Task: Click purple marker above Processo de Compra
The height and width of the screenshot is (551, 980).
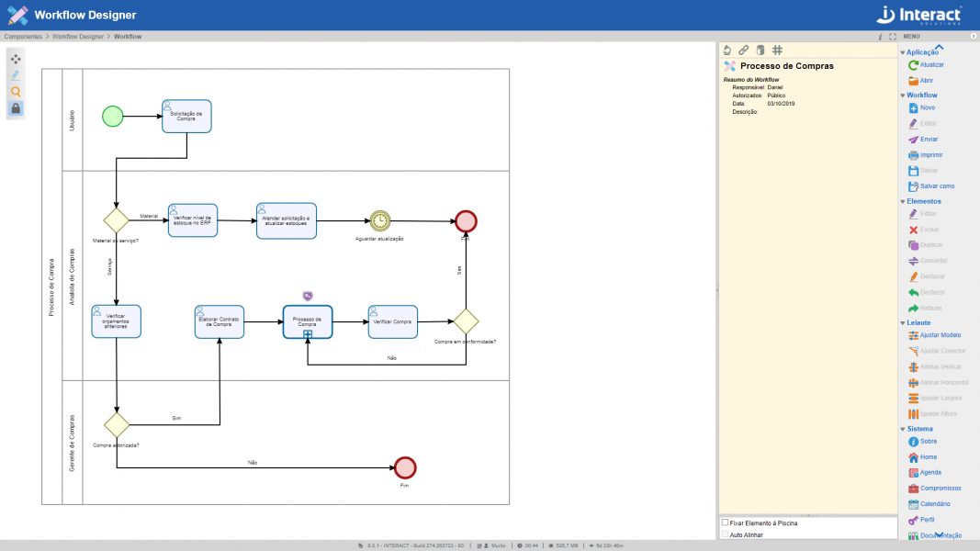Action: coord(308,296)
